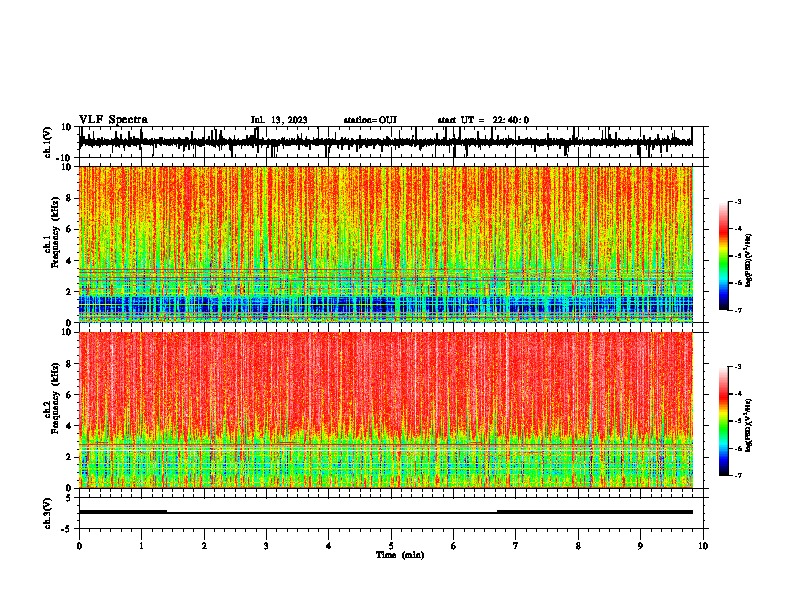Click inside the ch.1 spectrogram panel

coord(385,244)
